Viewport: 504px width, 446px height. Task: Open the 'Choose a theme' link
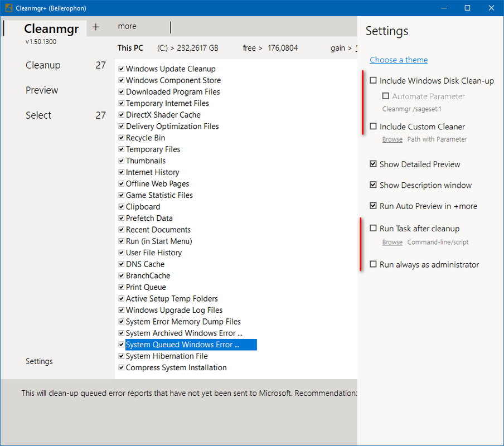tap(399, 60)
